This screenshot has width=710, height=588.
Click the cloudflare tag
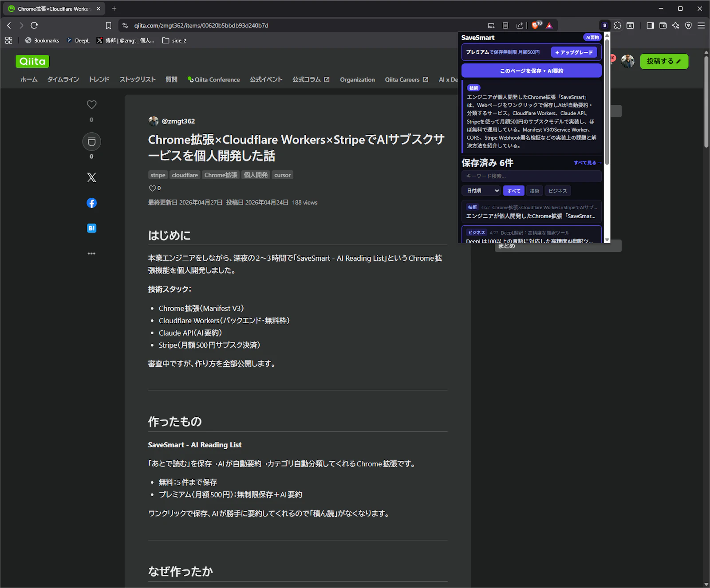coord(185,175)
